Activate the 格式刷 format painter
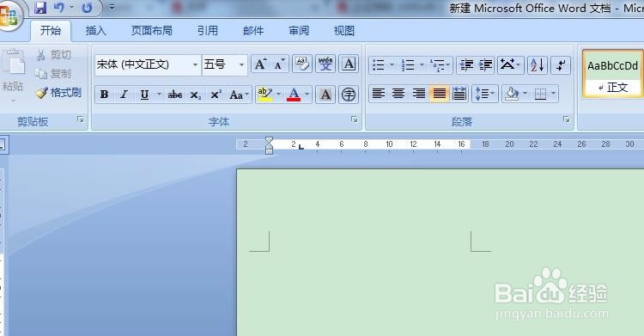Viewport: 644px width, 336px height. coord(58,93)
